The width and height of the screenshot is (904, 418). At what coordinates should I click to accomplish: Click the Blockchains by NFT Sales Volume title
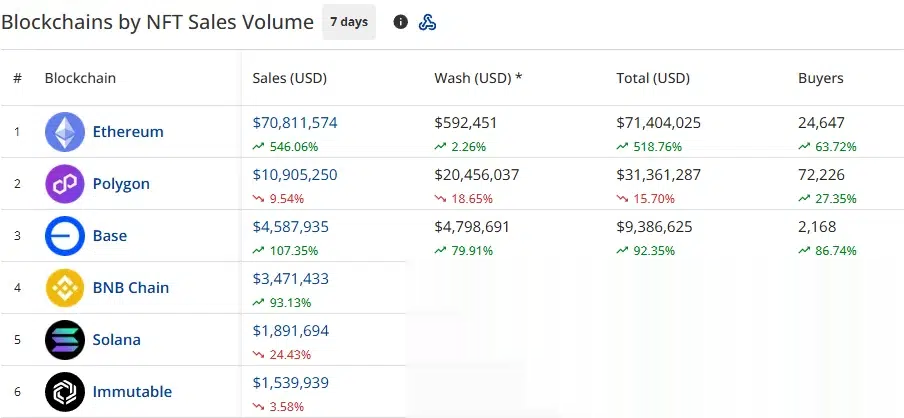[157, 22]
